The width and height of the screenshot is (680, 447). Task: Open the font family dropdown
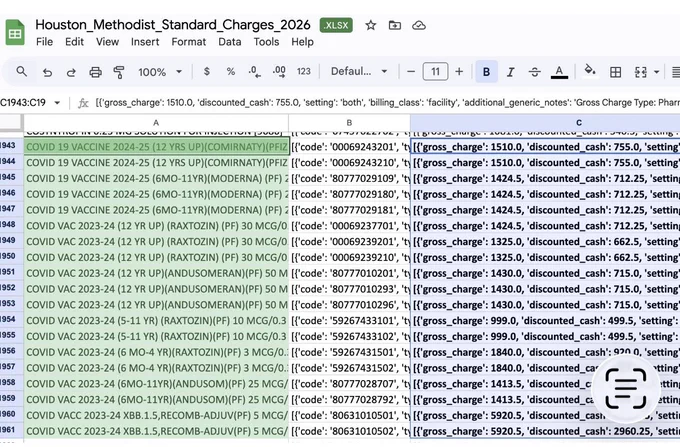(359, 72)
